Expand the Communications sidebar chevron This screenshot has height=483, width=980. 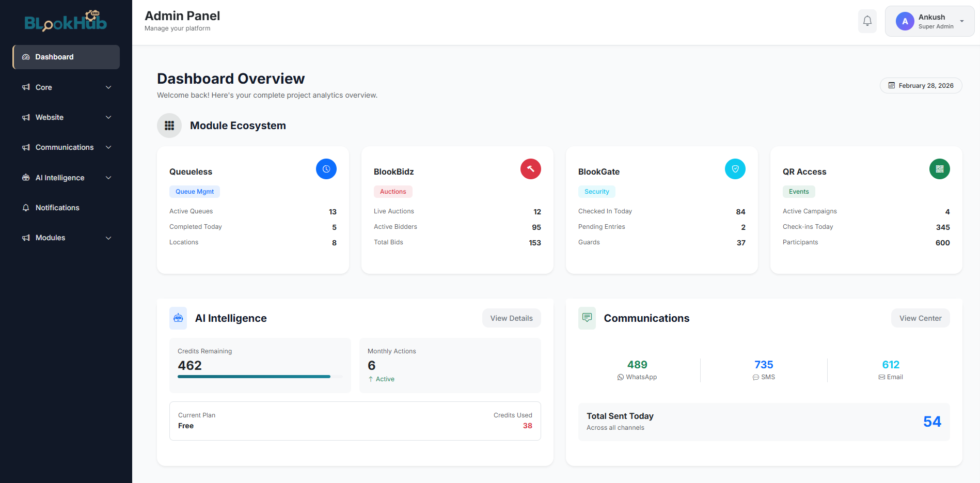108,147
